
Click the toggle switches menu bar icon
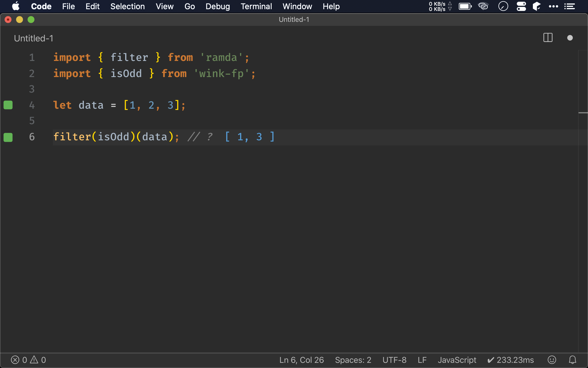coord(521,6)
